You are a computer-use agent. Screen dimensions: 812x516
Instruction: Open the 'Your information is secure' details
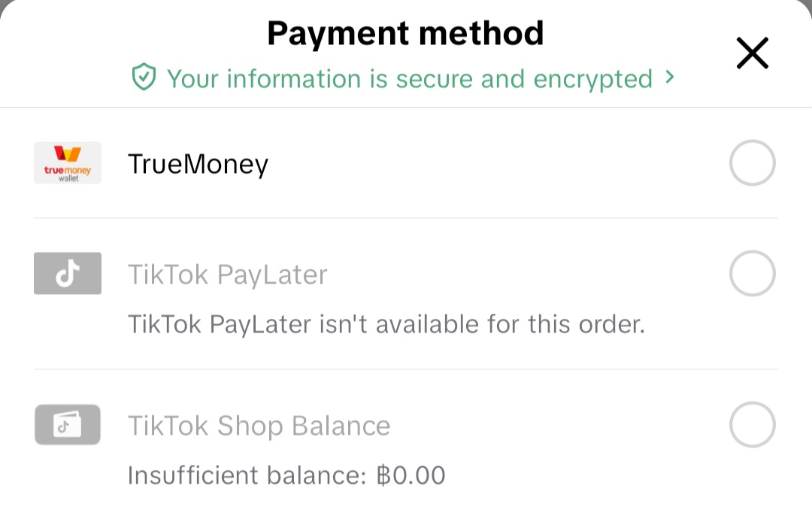coord(409,78)
